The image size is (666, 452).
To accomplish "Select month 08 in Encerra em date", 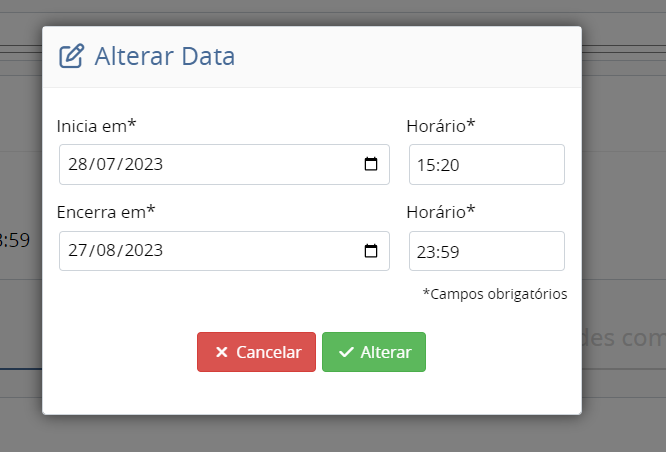I will [104, 252].
